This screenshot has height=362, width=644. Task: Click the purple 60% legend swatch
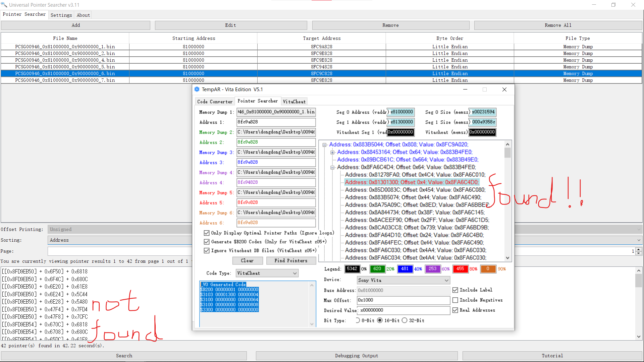pos(433,269)
